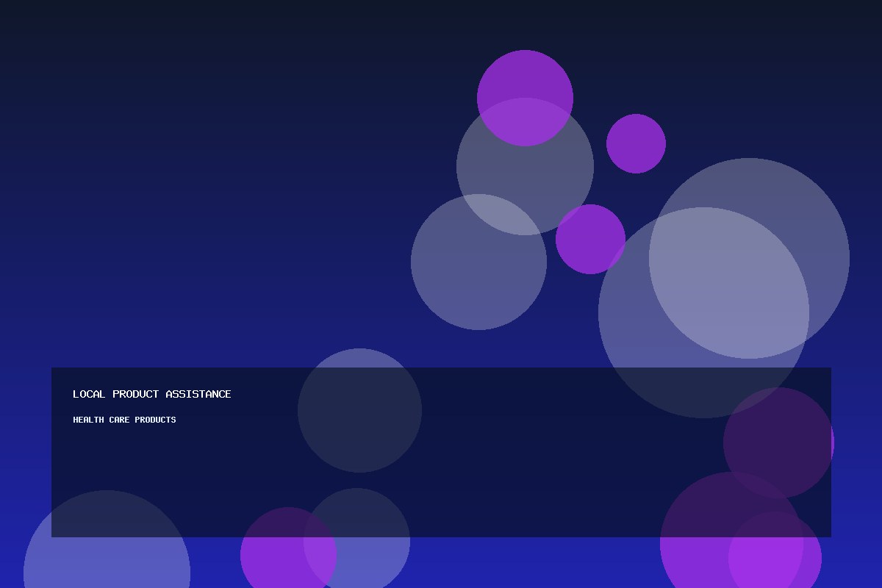This screenshot has height=588, width=882.
Task: Click the dimmed purple circle on the panel's right edge
Action: [778, 442]
